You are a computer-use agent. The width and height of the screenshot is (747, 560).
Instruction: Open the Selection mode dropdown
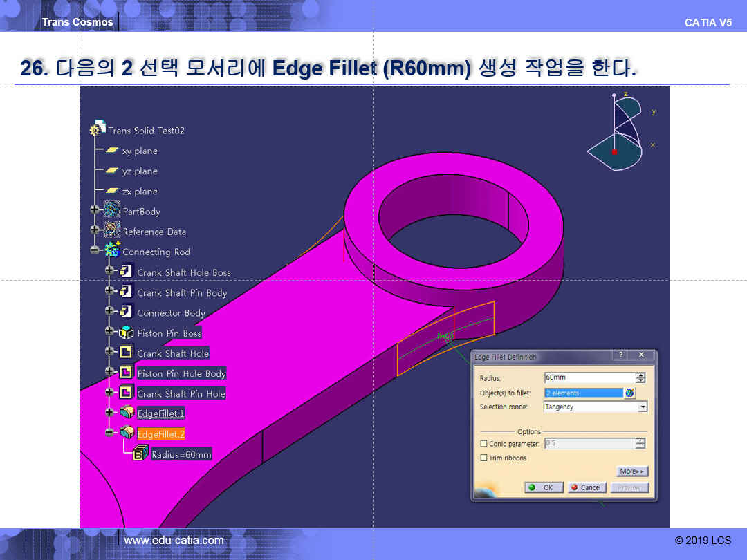643,407
